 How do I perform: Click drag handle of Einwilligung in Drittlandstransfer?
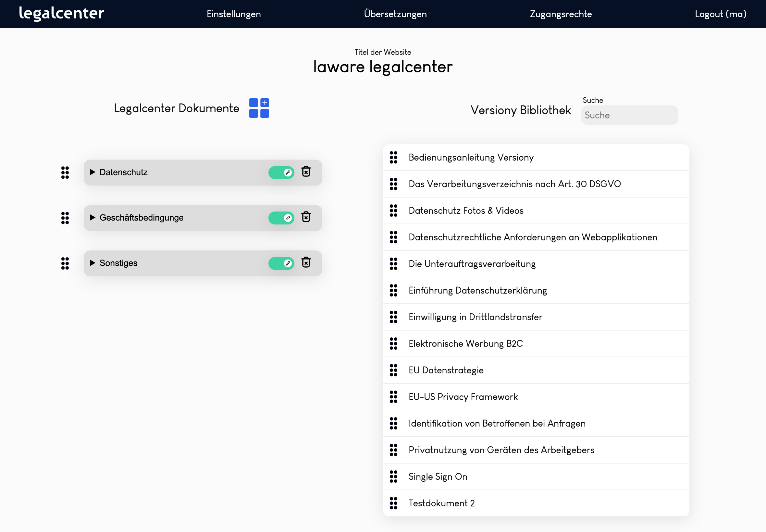(x=393, y=317)
